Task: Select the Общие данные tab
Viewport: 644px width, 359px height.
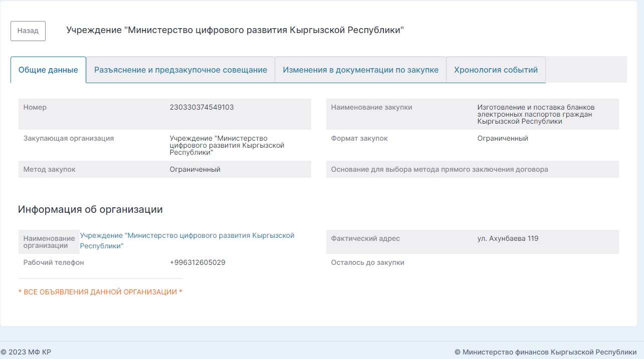Action: [x=48, y=70]
